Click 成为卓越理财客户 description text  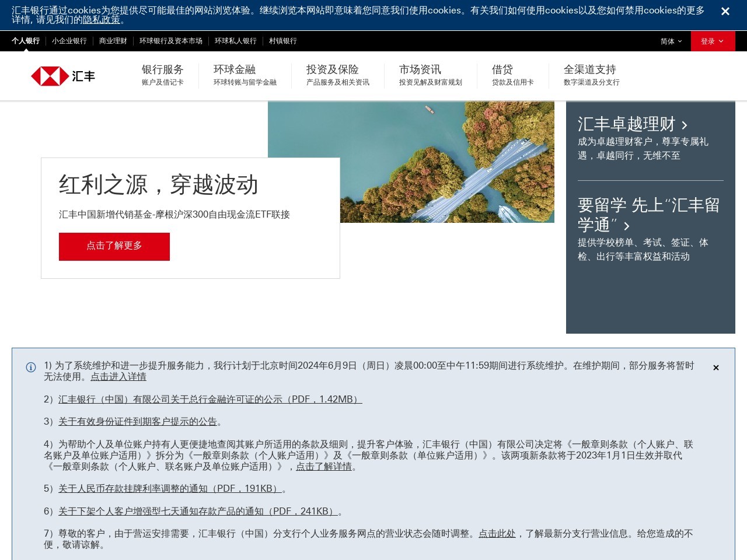click(x=643, y=149)
